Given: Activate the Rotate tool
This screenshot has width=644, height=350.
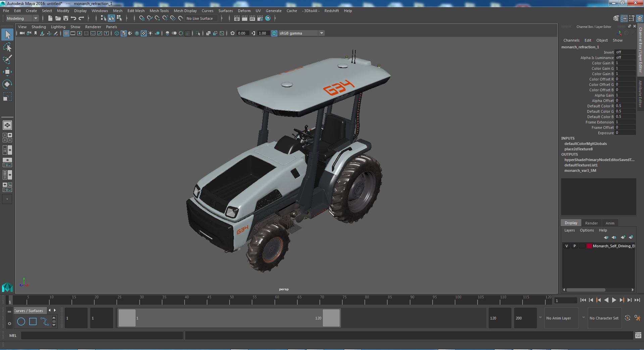Looking at the screenshot, I should pos(7,84).
